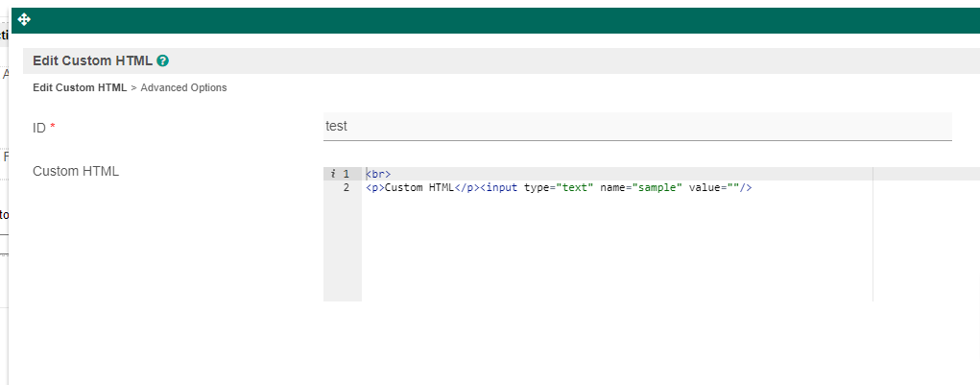The width and height of the screenshot is (980, 385).
Task: Click the input tag name in code
Action: click(502, 188)
